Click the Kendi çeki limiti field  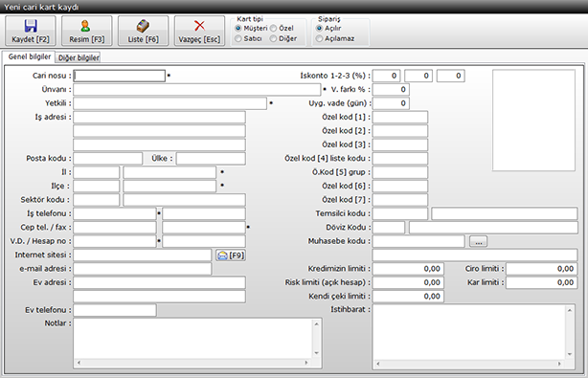pyautogui.click(x=408, y=297)
